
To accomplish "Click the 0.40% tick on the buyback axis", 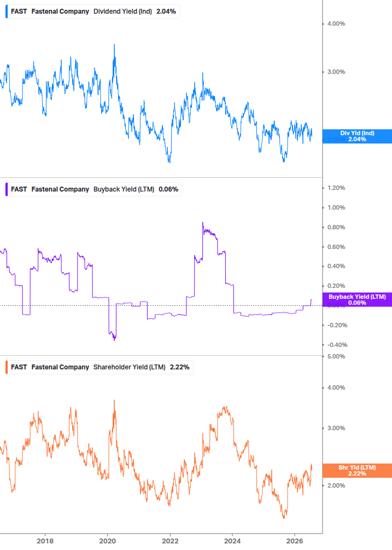I will pos(336,266).
